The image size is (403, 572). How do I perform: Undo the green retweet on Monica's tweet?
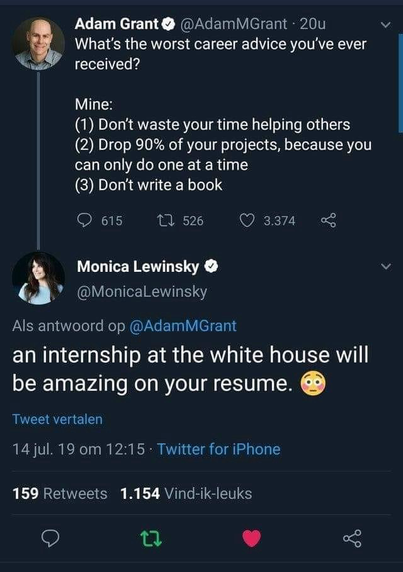point(151,538)
